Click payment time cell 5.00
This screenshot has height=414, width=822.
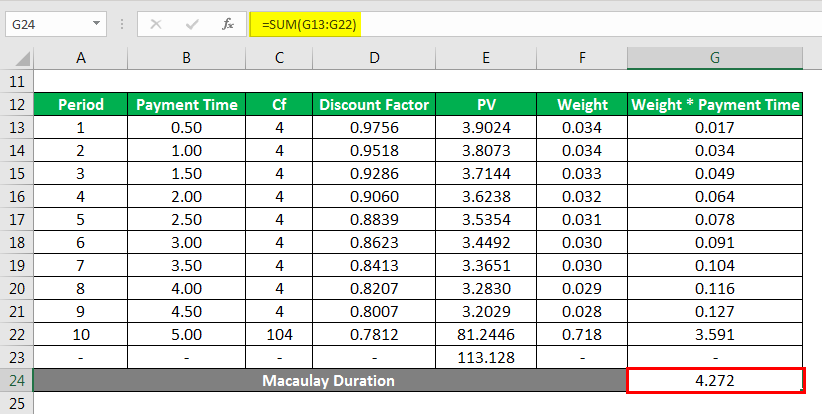pyautogui.click(x=187, y=334)
